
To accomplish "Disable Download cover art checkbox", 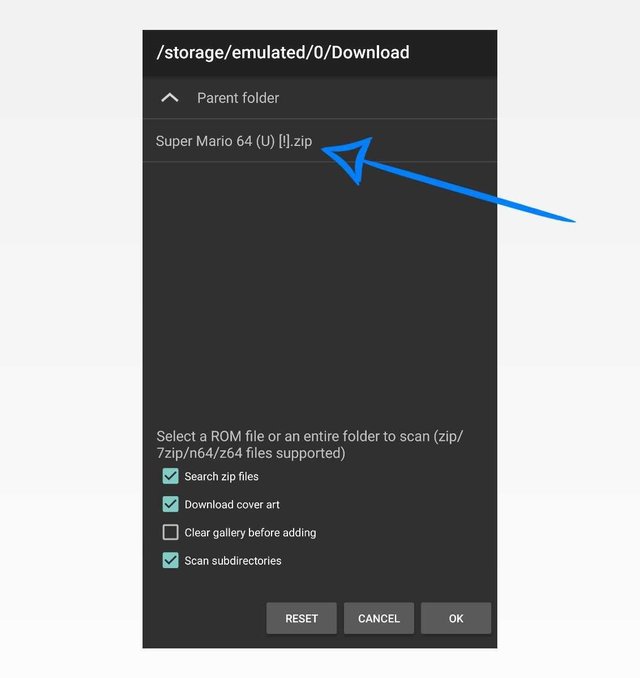I will pyautogui.click(x=170, y=504).
